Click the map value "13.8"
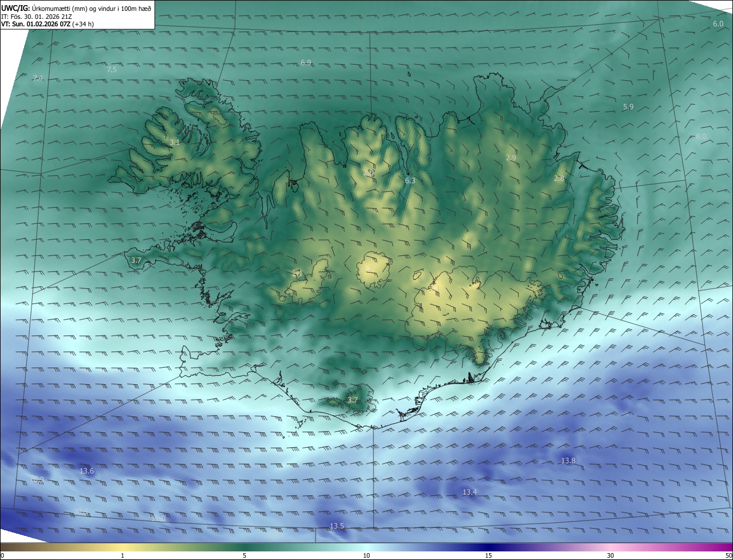 pyautogui.click(x=568, y=460)
